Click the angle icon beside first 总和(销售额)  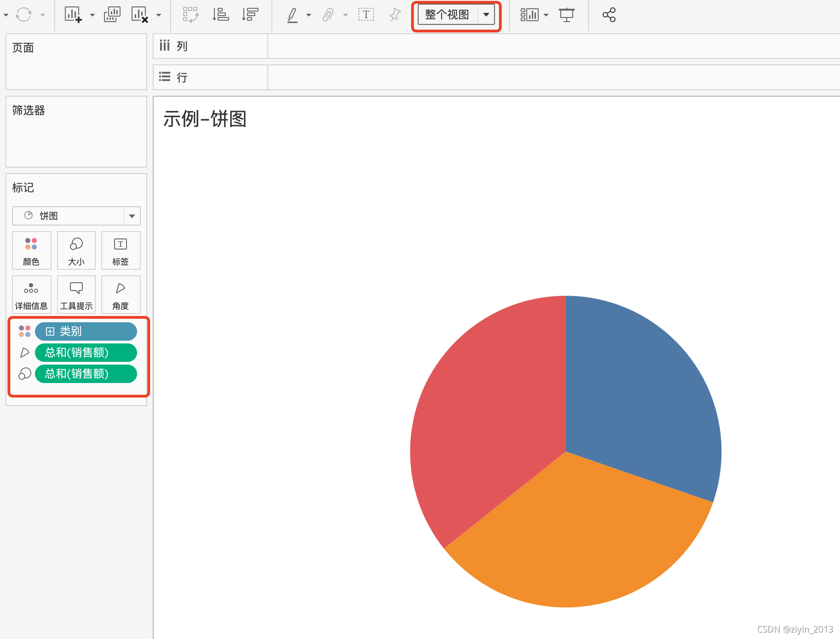[x=24, y=353]
